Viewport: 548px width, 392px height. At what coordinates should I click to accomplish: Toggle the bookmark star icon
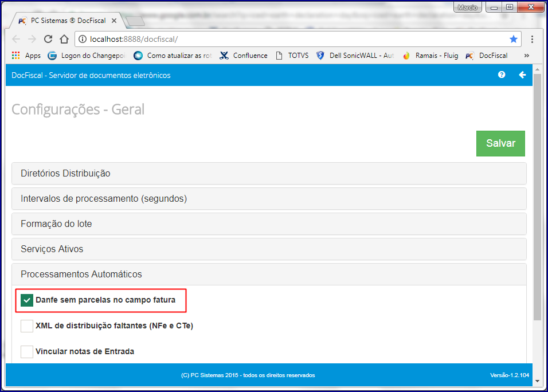514,39
